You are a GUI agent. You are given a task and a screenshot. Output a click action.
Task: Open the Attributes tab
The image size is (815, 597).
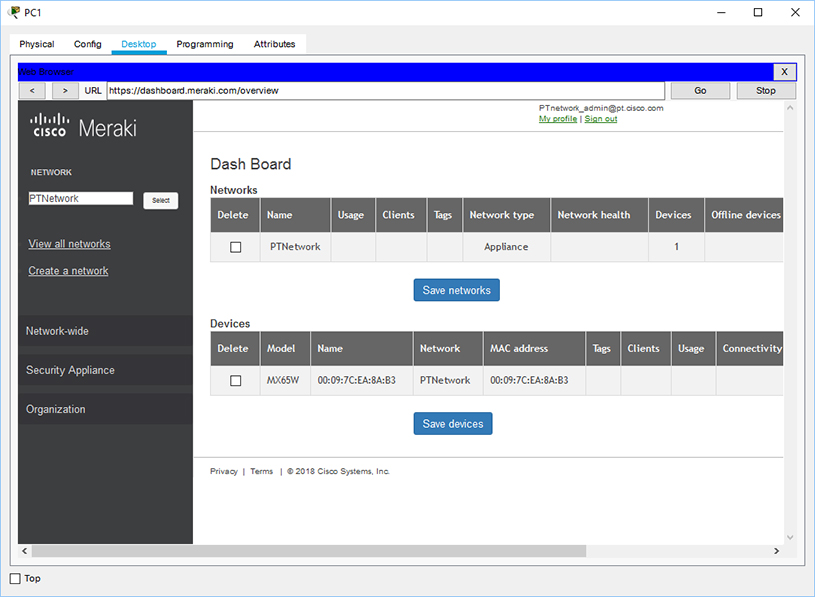click(274, 44)
